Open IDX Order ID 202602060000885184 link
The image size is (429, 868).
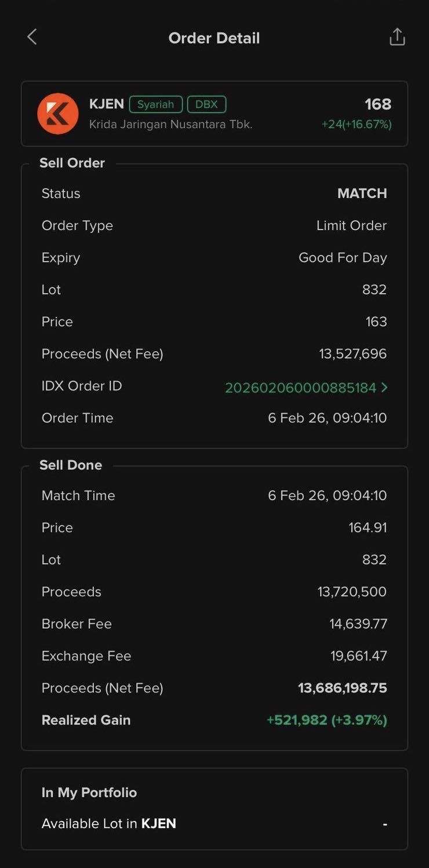pyautogui.click(x=300, y=388)
